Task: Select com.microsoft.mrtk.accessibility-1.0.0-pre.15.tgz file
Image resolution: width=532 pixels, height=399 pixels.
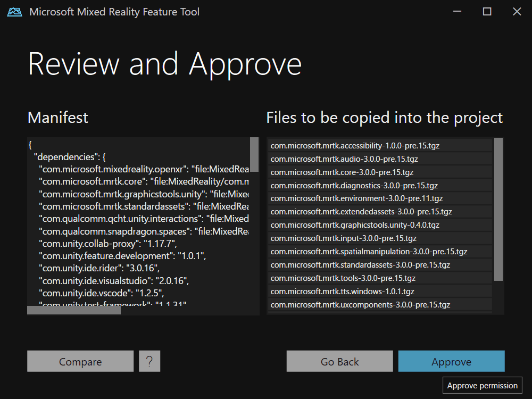Action: tap(380, 146)
